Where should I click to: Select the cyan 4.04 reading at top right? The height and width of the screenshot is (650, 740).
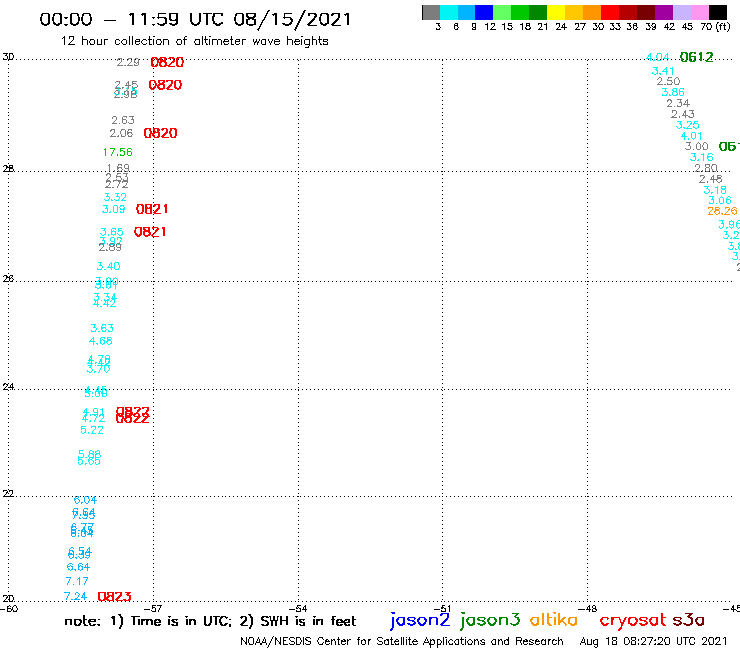click(x=657, y=57)
